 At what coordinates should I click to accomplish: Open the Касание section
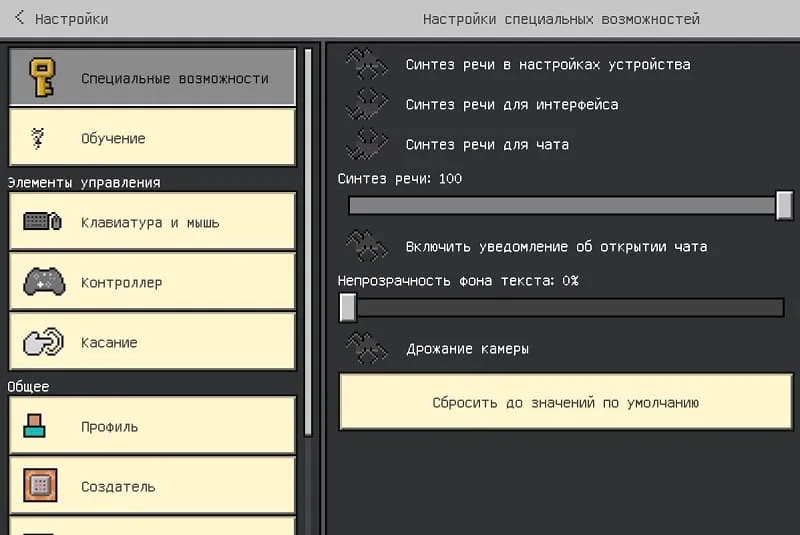[153, 342]
